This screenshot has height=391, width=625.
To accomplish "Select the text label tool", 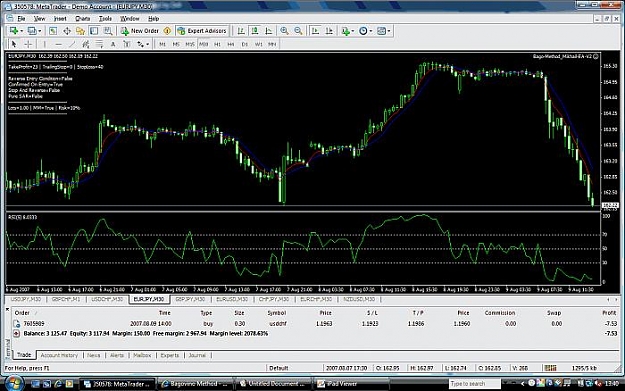I will 113,44.
